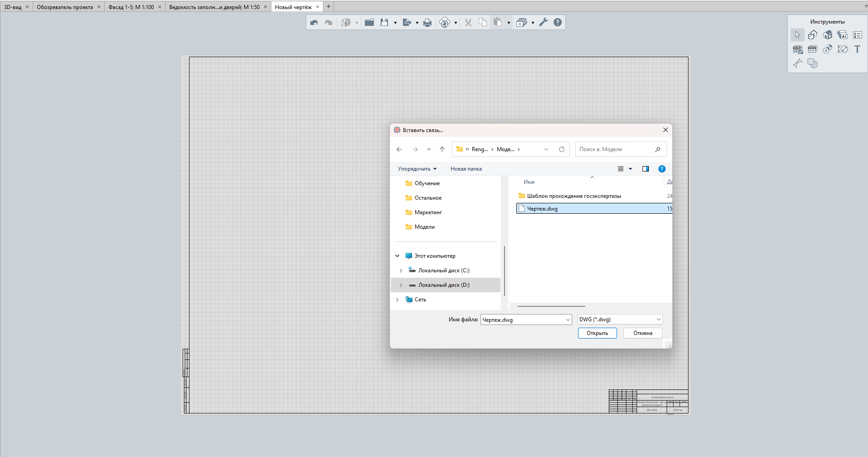868x457 pixels.
Task: Save the project with the floppy icon
Action: click(384, 22)
